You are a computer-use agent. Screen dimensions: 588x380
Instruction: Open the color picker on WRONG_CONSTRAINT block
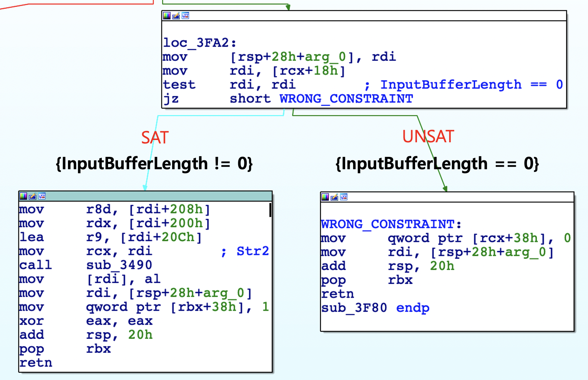(x=325, y=197)
